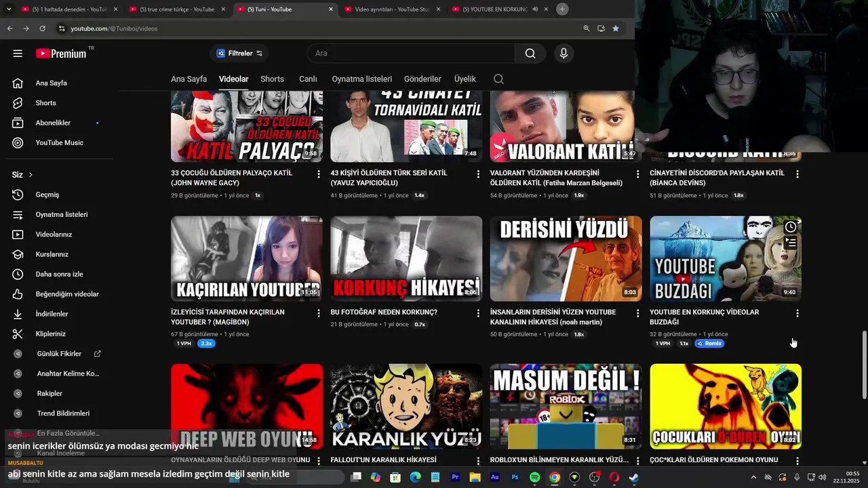Expand the Siz section chevron

tap(31, 175)
